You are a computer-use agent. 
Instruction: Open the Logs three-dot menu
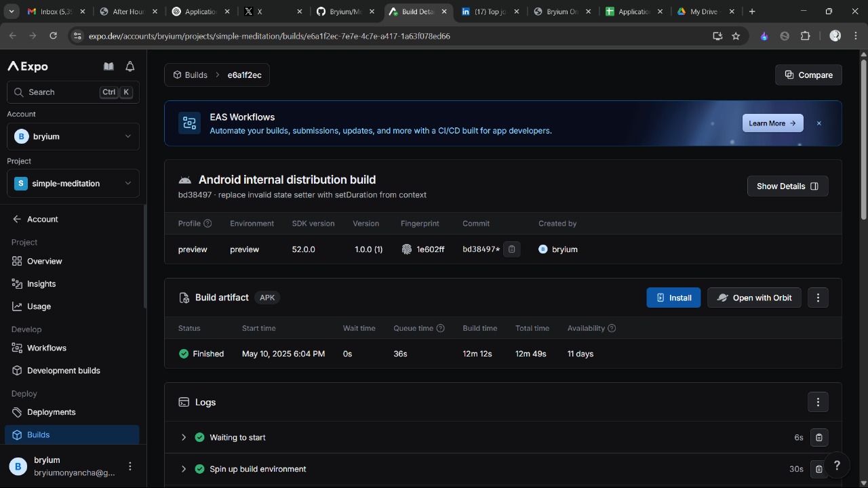click(x=818, y=402)
